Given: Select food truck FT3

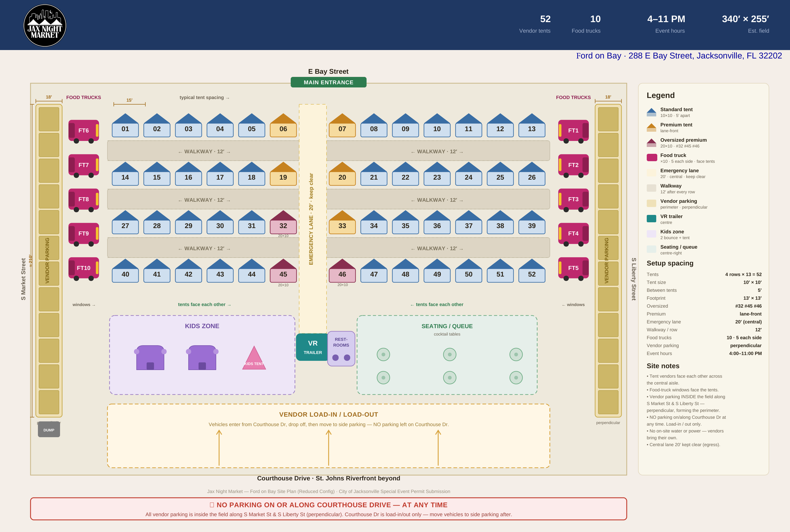Looking at the screenshot, I should point(573,200).
